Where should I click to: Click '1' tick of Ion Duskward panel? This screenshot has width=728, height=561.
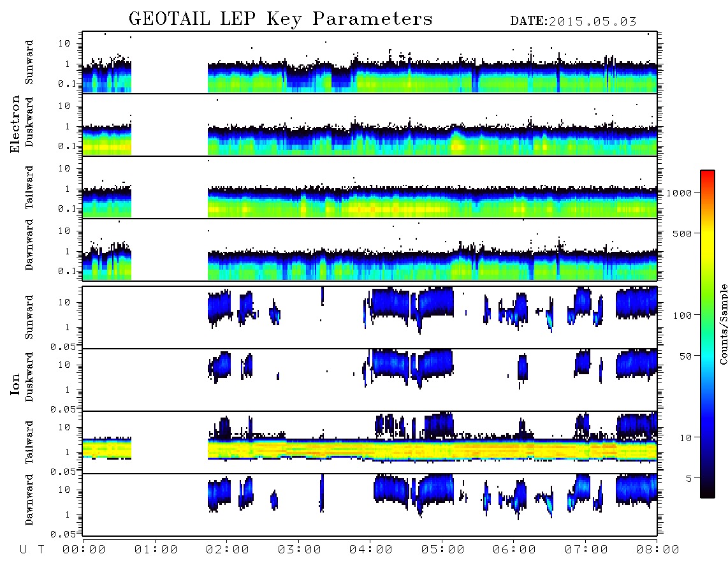pyautogui.click(x=68, y=390)
